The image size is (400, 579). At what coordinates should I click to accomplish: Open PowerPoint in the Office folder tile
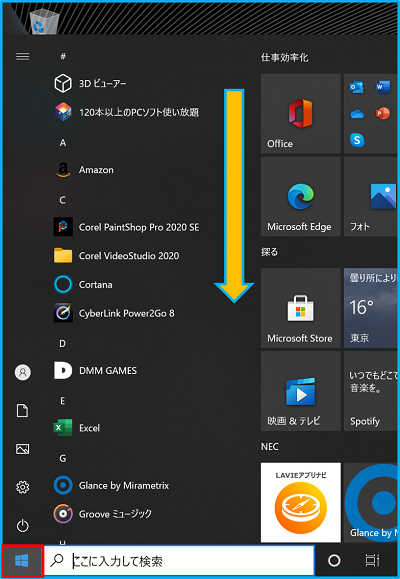[x=383, y=113]
